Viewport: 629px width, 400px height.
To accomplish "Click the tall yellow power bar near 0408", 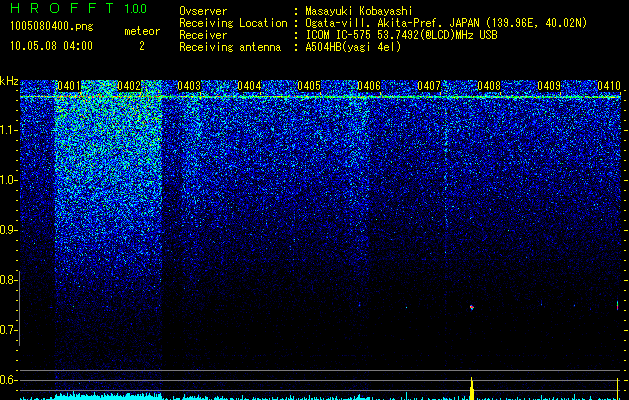I will [x=472, y=388].
